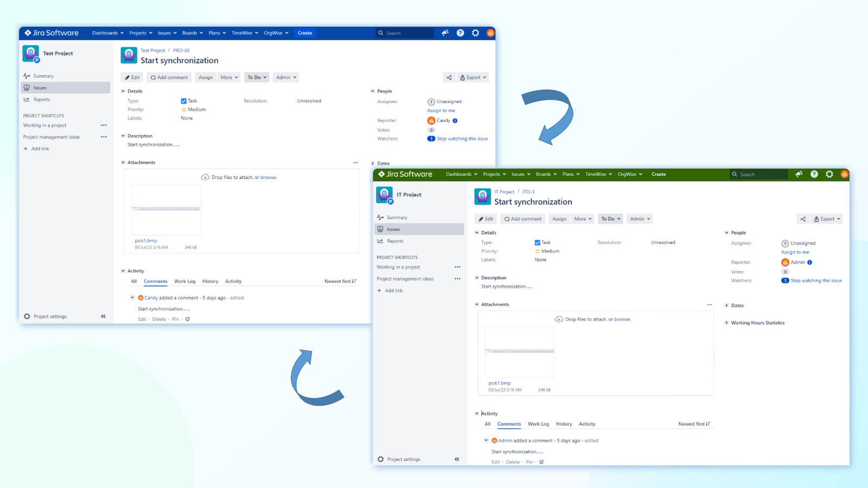This screenshot has width=868, height=488.
Task: Open pick1.bmp thumbnail in Test Project window
Action: [166, 210]
